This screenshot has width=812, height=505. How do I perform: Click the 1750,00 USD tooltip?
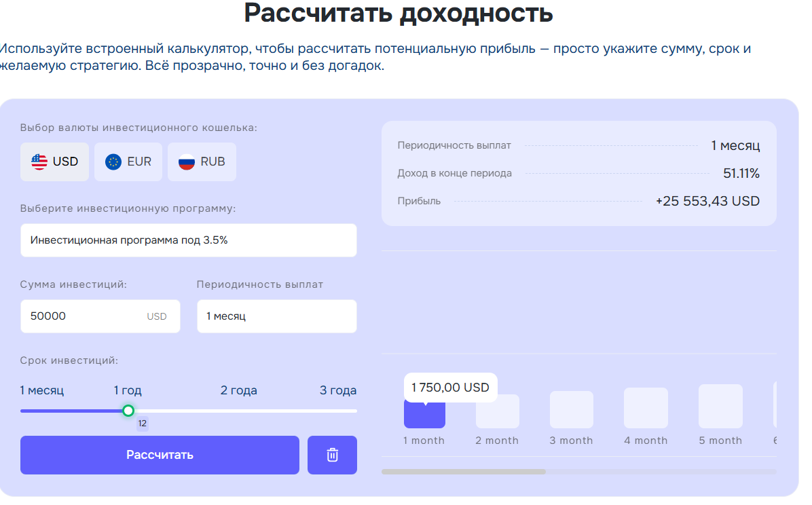pyautogui.click(x=450, y=387)
